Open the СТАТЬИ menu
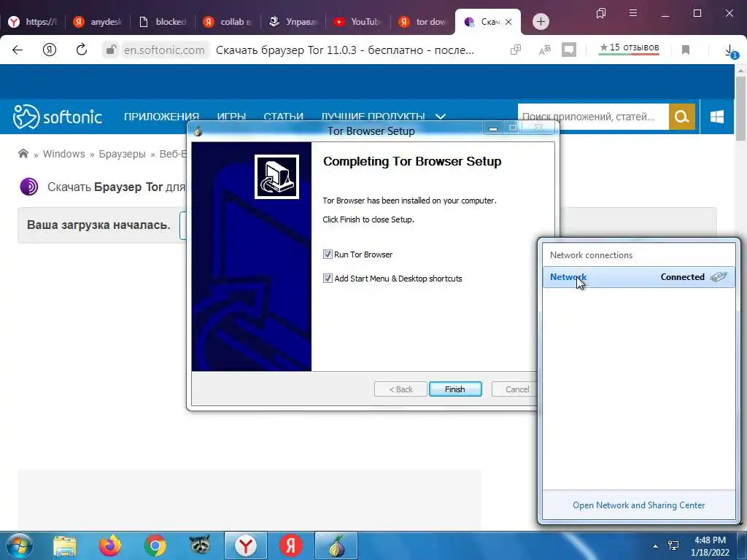 coord(284,117)
